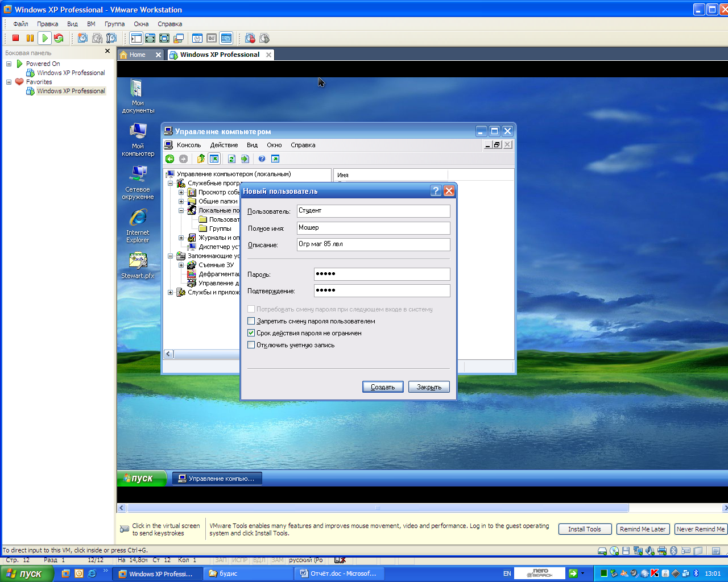Check Отключить учетную запись option
Screen dimensions: 728x582
(251, 345)
